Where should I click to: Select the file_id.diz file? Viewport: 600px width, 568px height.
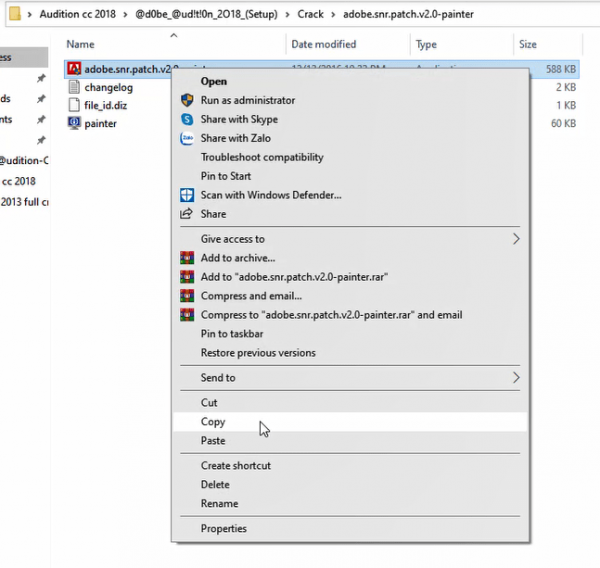tap(109, 106)
